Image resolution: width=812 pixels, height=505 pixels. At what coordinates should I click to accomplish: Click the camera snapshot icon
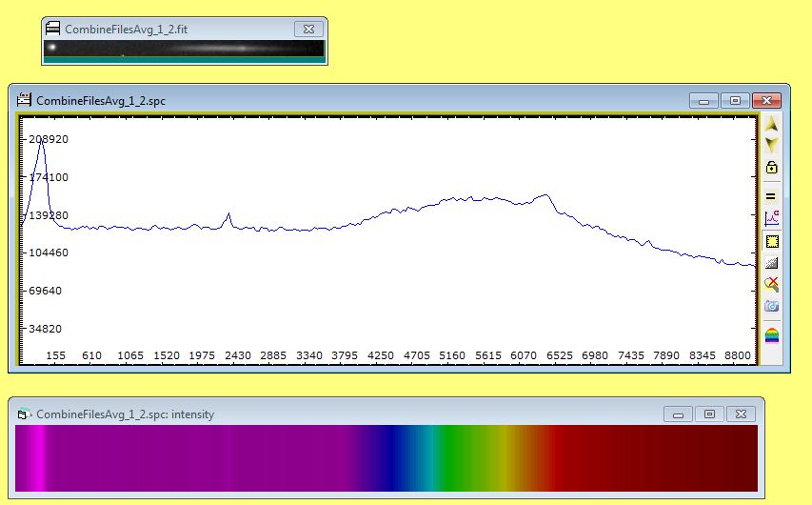pos(772,306)
